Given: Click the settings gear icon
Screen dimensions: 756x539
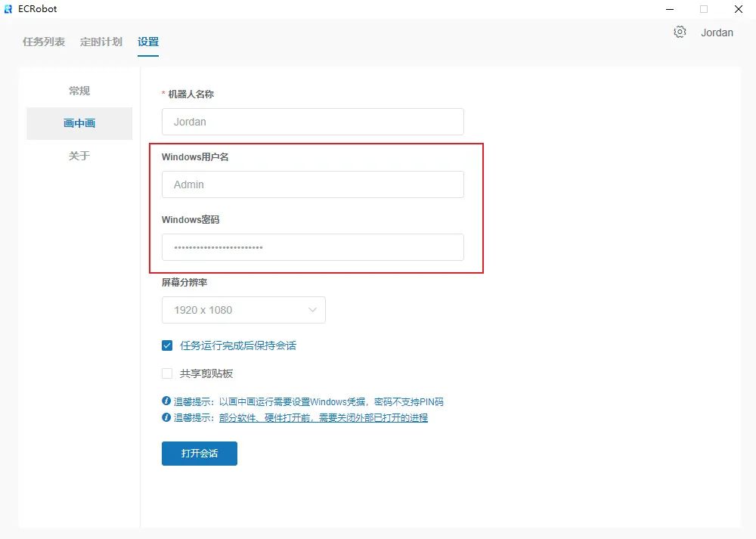Looking at the screenshot, I should (680, 32).
